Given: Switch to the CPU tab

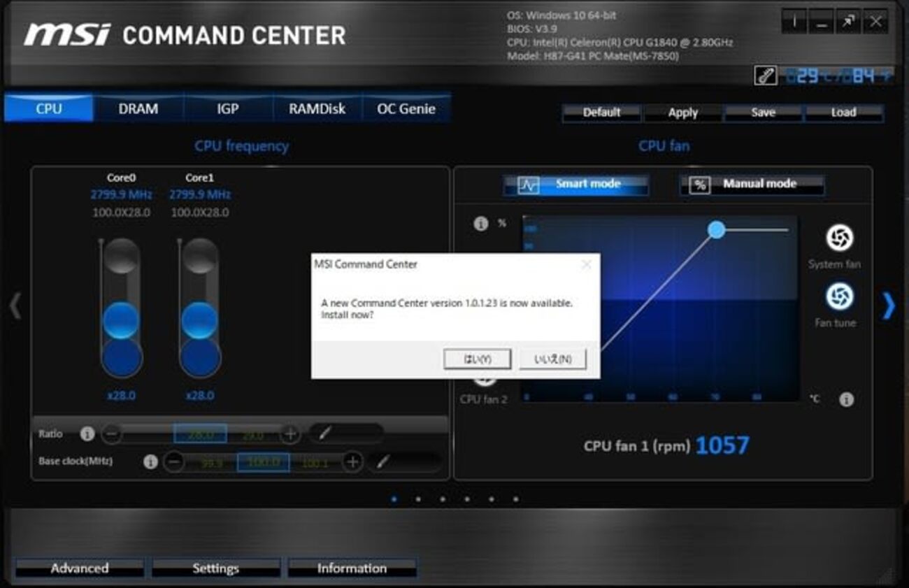Looking at the screenshot, I should pos(49,108).
